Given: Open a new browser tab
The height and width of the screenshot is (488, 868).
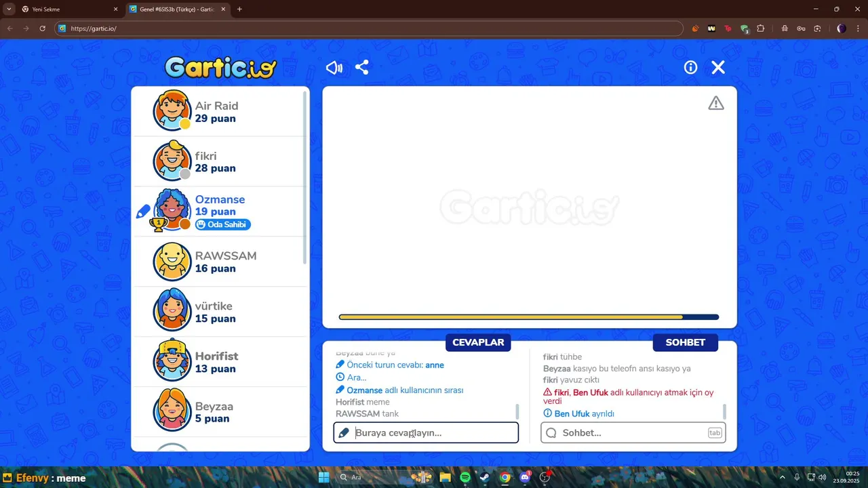Looking at the screenshot, I should (239, 9).
